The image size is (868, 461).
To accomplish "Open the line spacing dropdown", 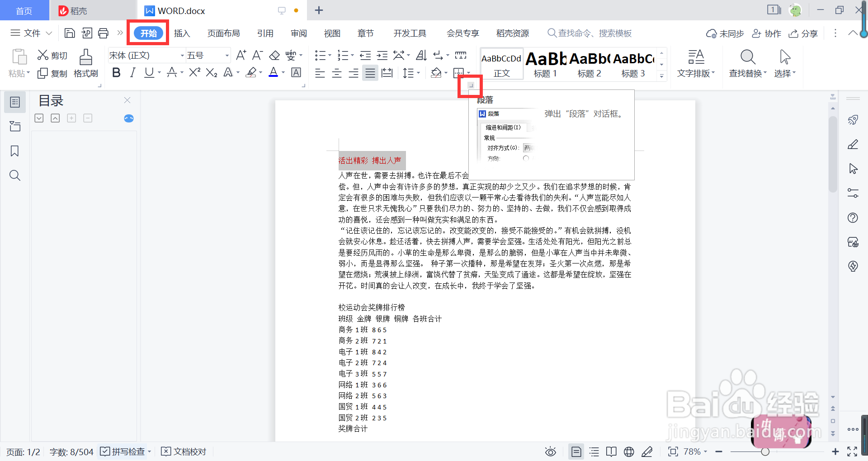I will [x=419, y=73].
